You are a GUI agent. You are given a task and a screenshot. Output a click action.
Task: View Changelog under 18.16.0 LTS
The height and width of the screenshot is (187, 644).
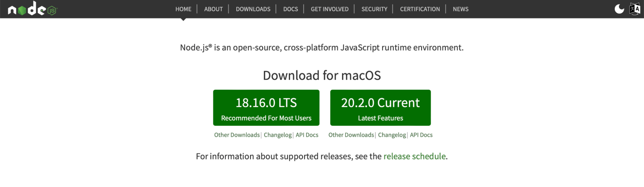click(278, 135)
